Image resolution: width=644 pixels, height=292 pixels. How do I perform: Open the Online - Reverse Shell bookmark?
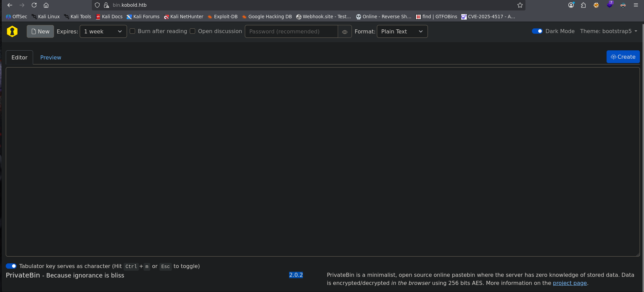click(x=384, y=17)
